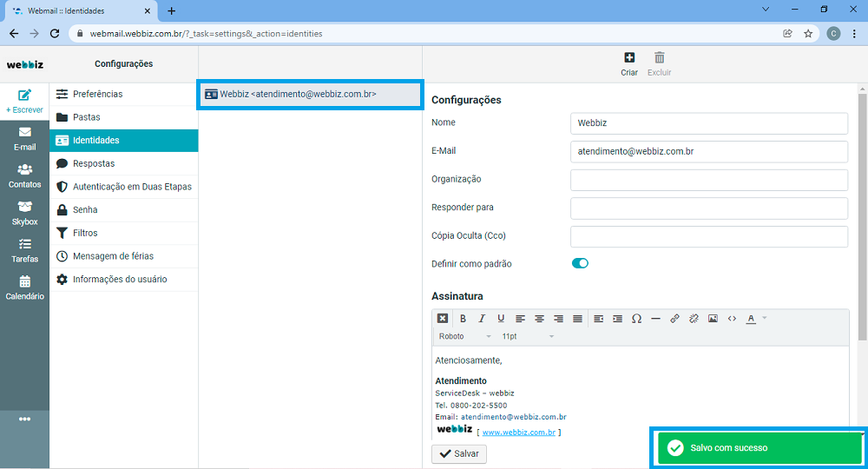Click the Bold formatting icon
The width and height of the screenshot is (868, 469).
tap(463, 319)
